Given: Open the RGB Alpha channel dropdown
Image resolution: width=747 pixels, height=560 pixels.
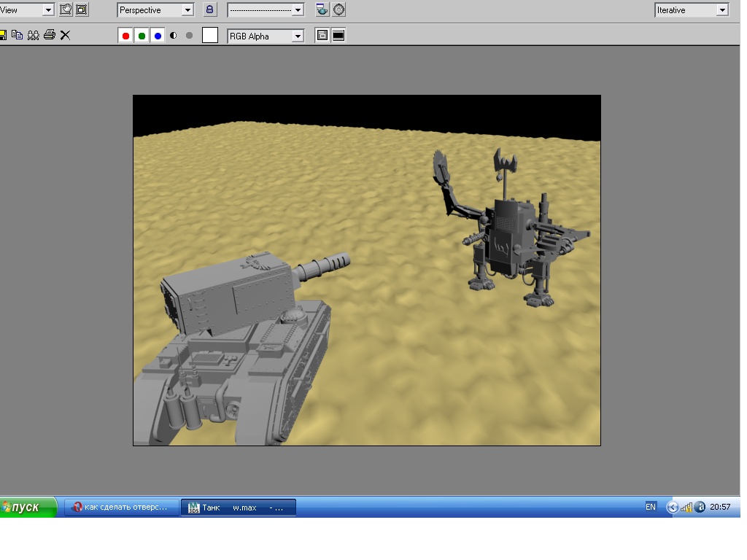Looking at the screenshot, I should [x=266, y=36].
